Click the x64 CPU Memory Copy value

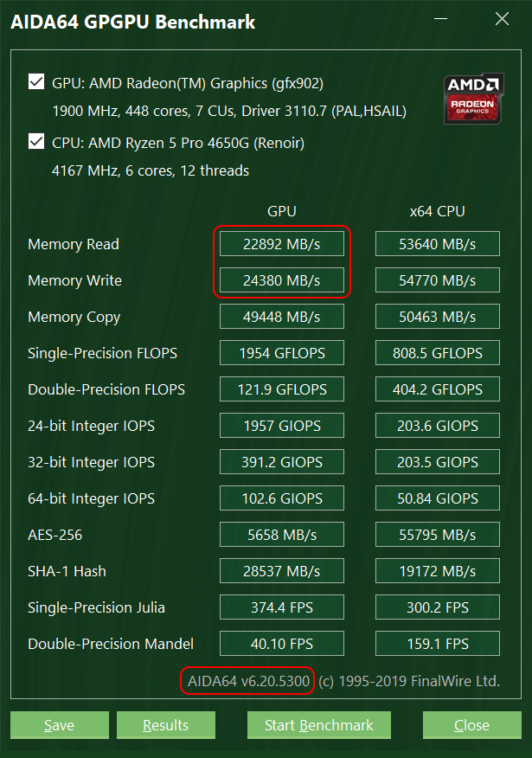pos(438,317)
